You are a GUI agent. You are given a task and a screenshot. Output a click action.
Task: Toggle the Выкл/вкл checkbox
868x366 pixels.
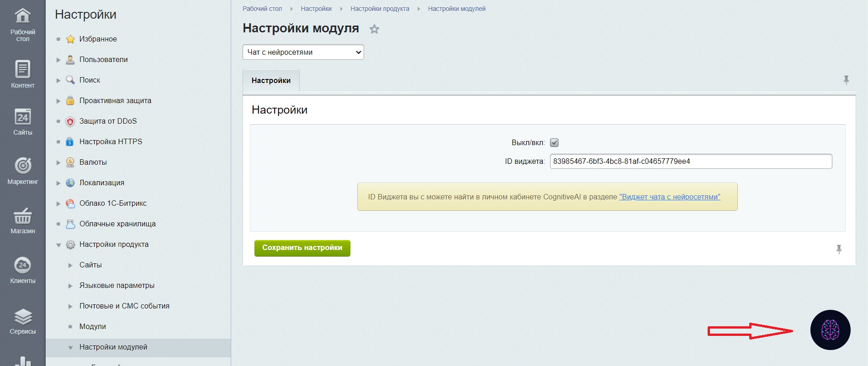[x=554, y=143]
